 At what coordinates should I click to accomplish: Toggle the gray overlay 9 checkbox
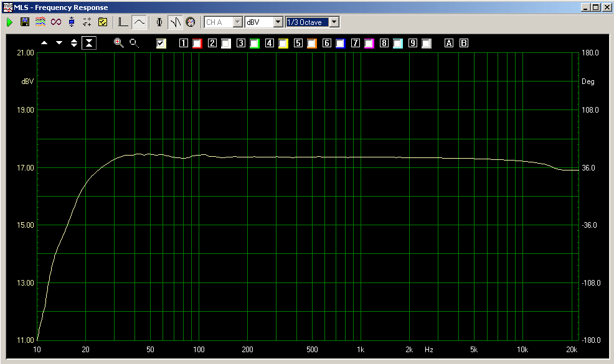[x=426, y=44]
